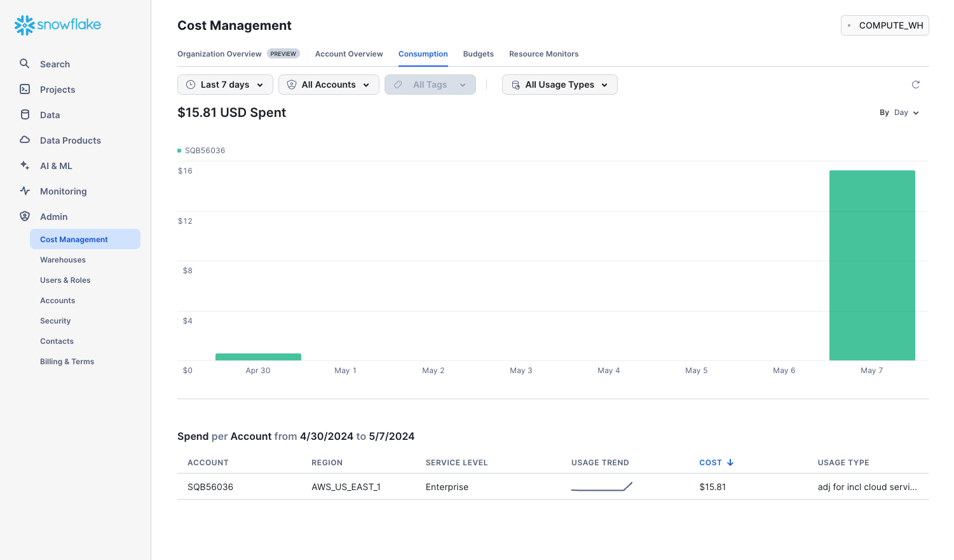Expand the All Accounts filter
954x560 pixels.
pos(329,85)
